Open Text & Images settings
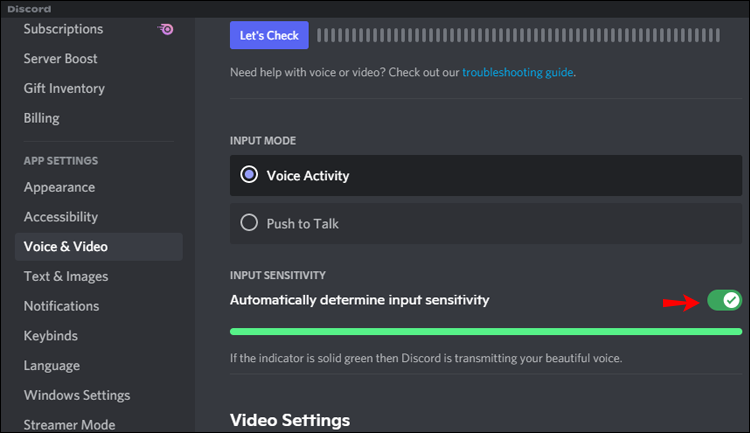The width and height of the screenshot is (750, 433). tap(66, 276)
